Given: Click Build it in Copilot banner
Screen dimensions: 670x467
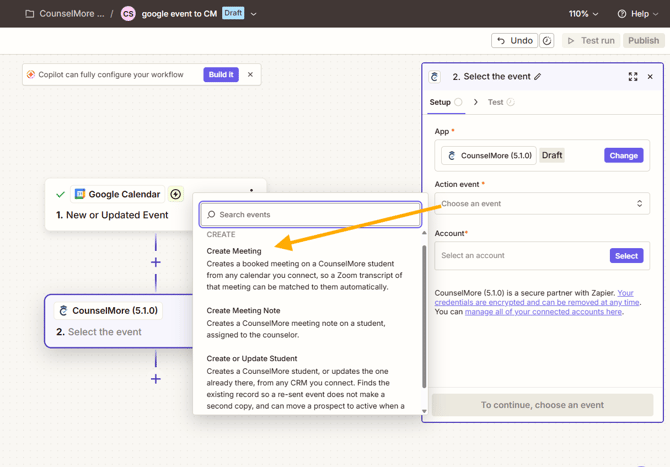Looking at the screenshot, I should point(221,74).
